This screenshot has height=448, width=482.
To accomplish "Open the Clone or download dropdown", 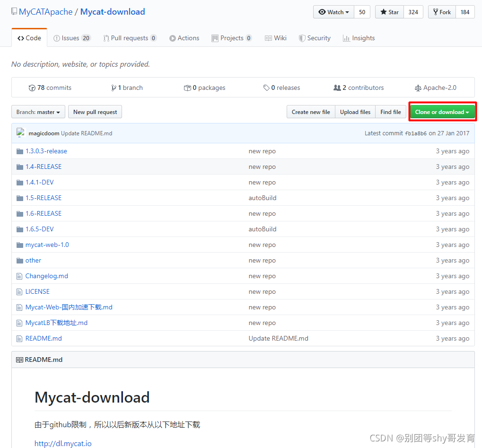I will click(x=442, y=112).
